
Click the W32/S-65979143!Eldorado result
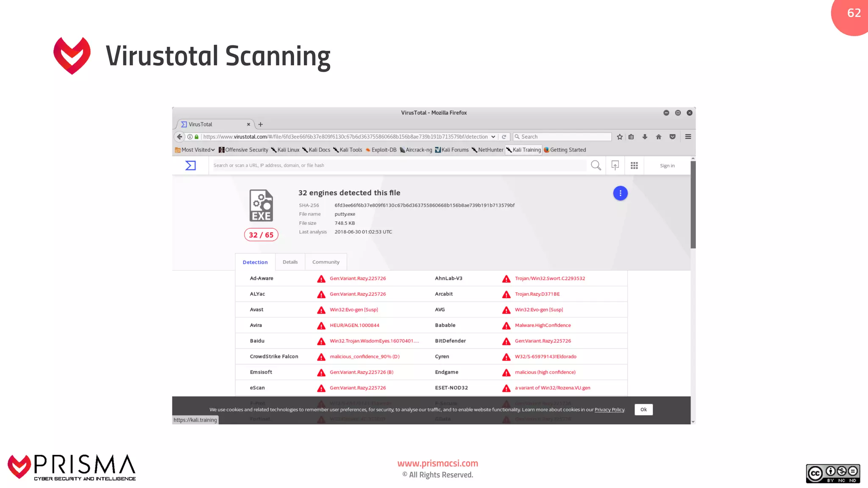(545, 357)
